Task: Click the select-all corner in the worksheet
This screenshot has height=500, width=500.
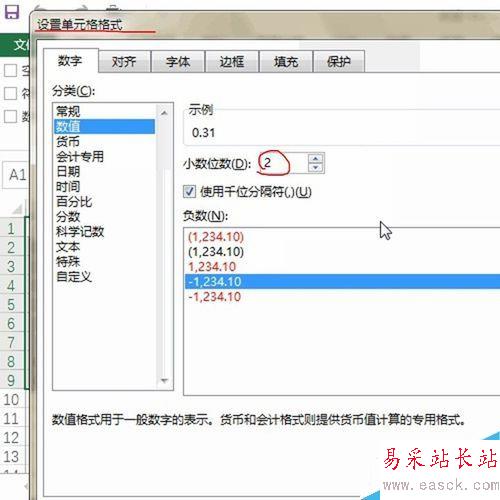Action: point(17,209)
